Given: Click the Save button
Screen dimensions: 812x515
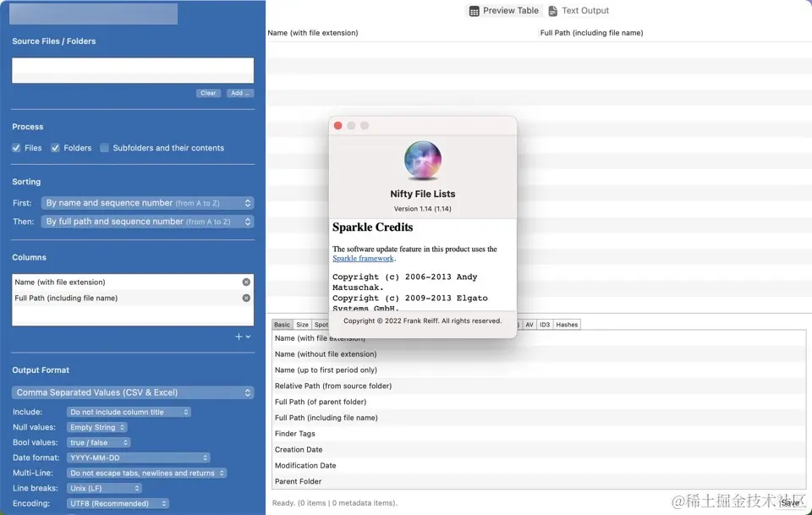Looking at the screenshot, I should pyautogui.click(x=790, y=502).
